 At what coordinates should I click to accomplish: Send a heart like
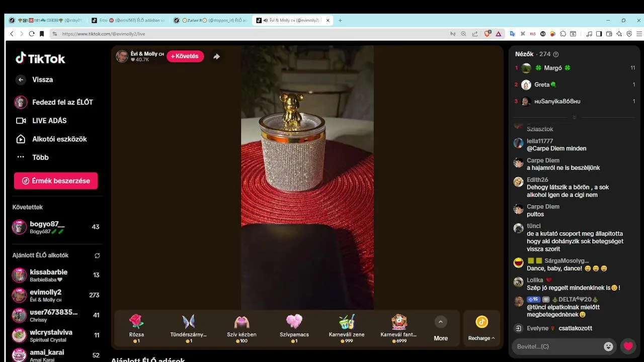[x=628, y=346]
